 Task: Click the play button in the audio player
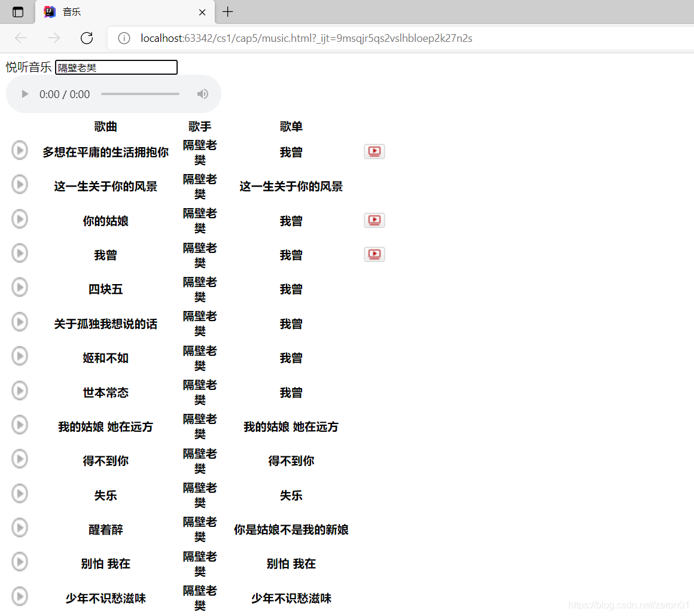coord(25,94)
